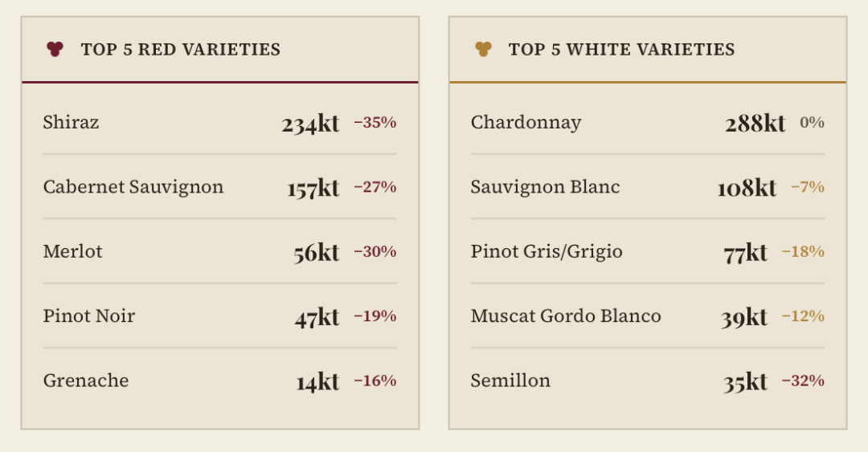
Task: Click the 157kt Cabernet Sauvignon value
Action: [313, 188]
